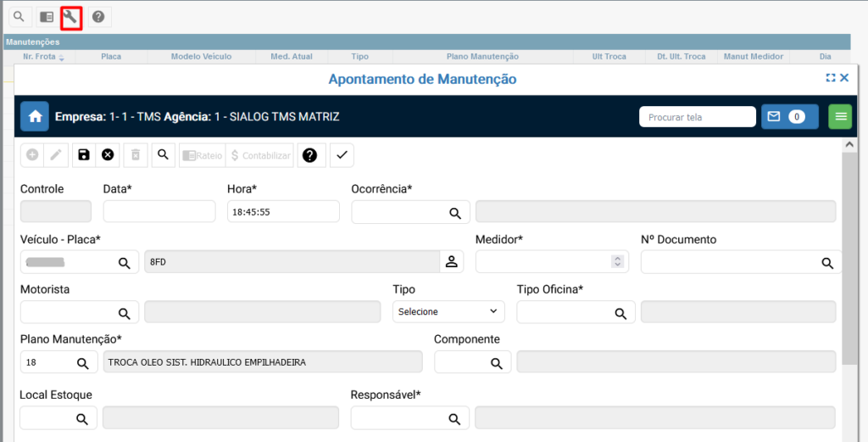The height and width of the screenshot is (442, 868).
Task: Open lookup for the Plano Manutenção field
Action: 83,363
